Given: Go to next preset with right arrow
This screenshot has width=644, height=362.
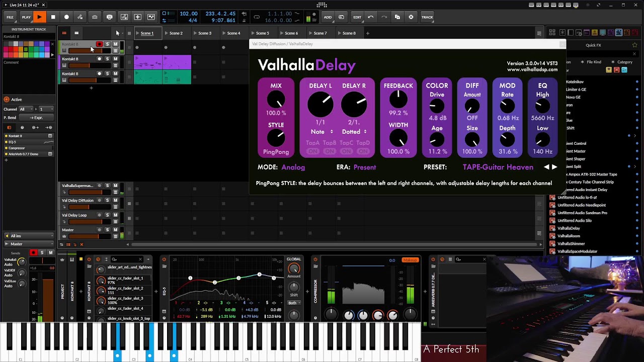Looking at the screenshot, I should (x=554, y=167).
